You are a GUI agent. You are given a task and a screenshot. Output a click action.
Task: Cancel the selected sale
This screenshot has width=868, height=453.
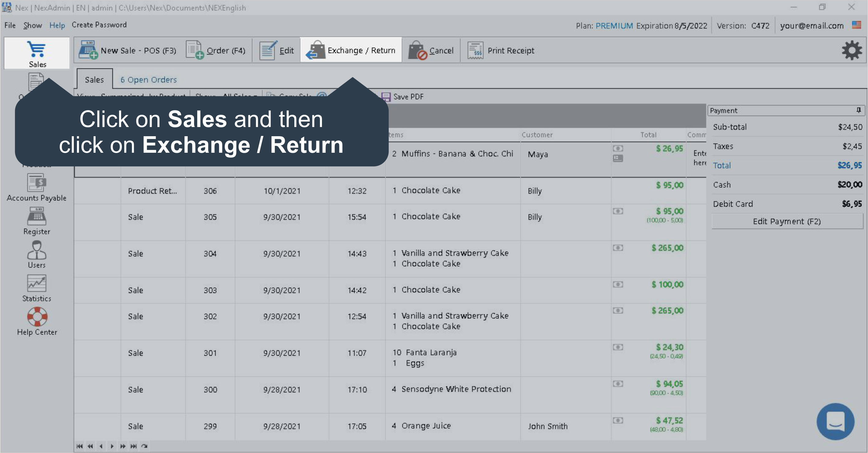pos(431,51)
